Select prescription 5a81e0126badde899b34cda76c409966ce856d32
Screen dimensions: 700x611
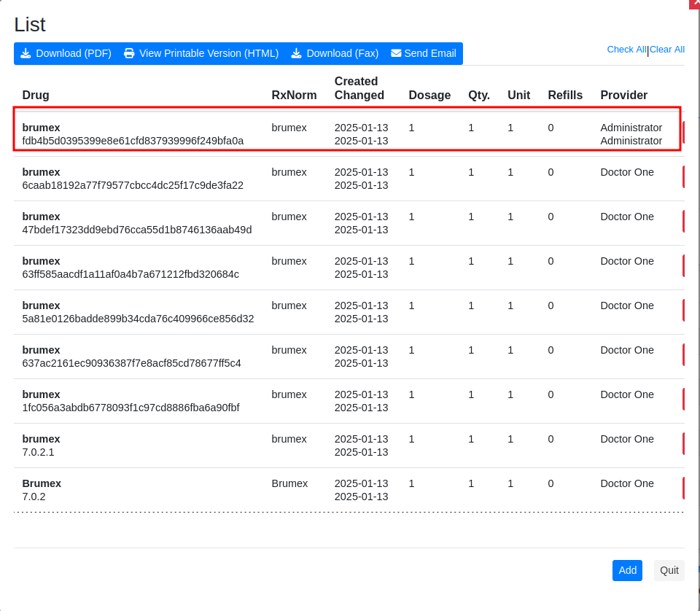(x=349, y=312)
